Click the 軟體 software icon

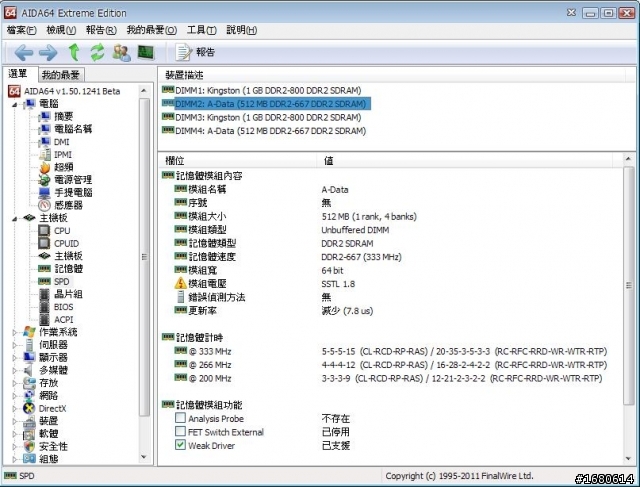[29, 434]
